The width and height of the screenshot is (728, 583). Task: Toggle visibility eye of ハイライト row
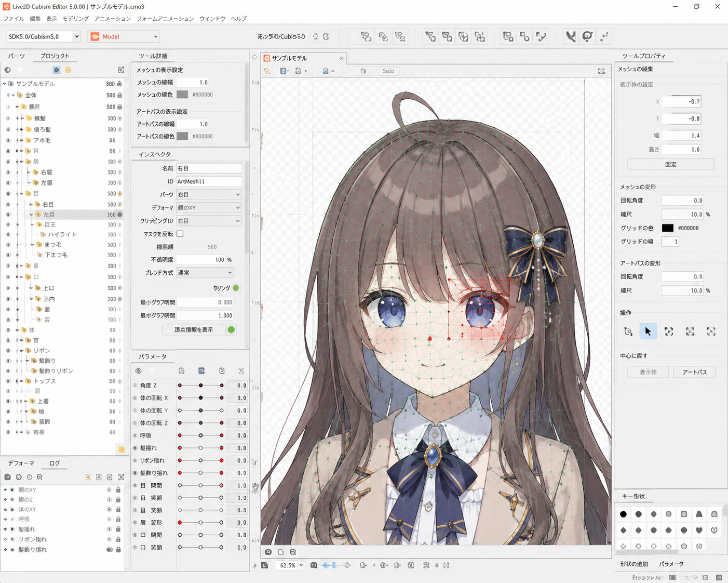pos(8,234)
